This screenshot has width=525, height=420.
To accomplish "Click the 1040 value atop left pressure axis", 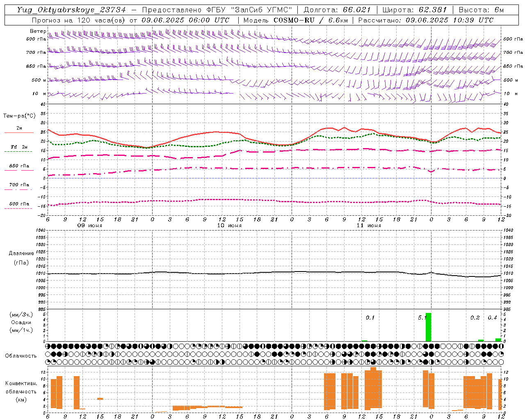I will (x=41, y=230).
